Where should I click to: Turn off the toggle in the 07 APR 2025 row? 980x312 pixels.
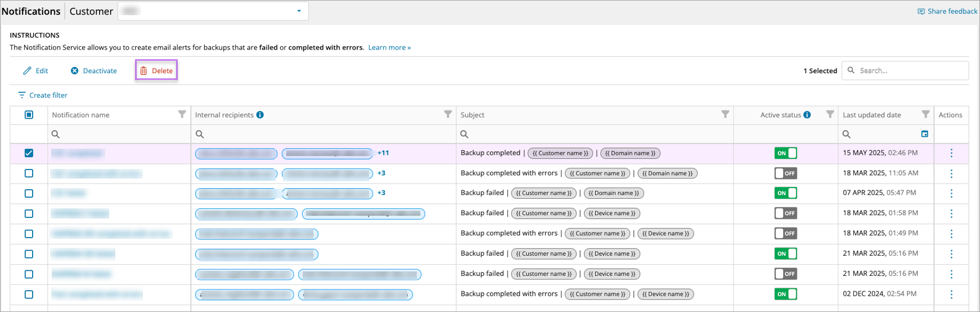(x=786, y=193)
